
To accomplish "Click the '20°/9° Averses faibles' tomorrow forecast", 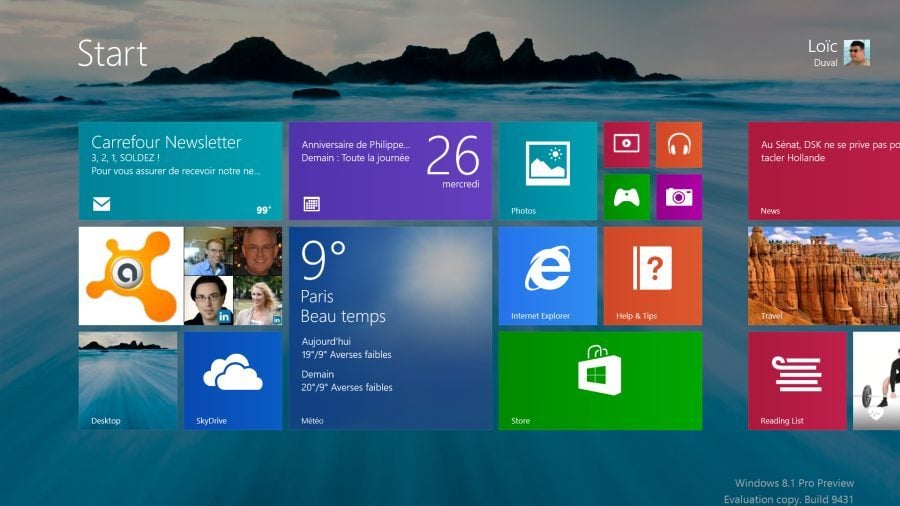I will click(347, 387).
